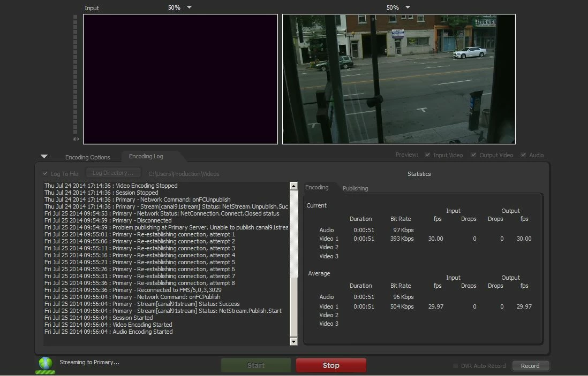This screenshot has height=376, width=588.
Task: Click the Log Directory button
Action: pyautogui.click(x=113, y=173)
